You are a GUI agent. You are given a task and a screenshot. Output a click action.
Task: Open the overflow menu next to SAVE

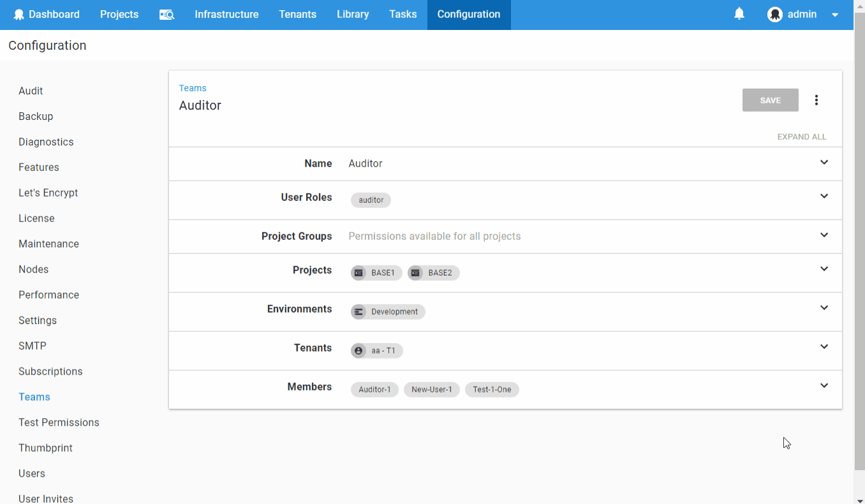pos(817,100)
